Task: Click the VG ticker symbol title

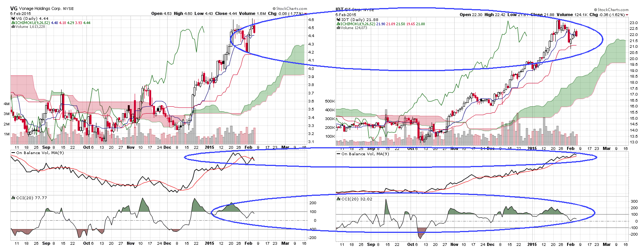Action: click(14, 8)
